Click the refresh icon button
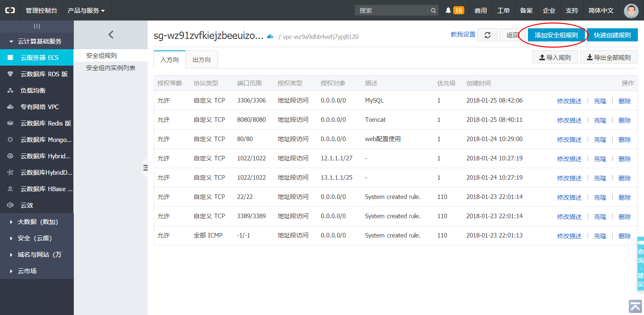 coord(487,35)
